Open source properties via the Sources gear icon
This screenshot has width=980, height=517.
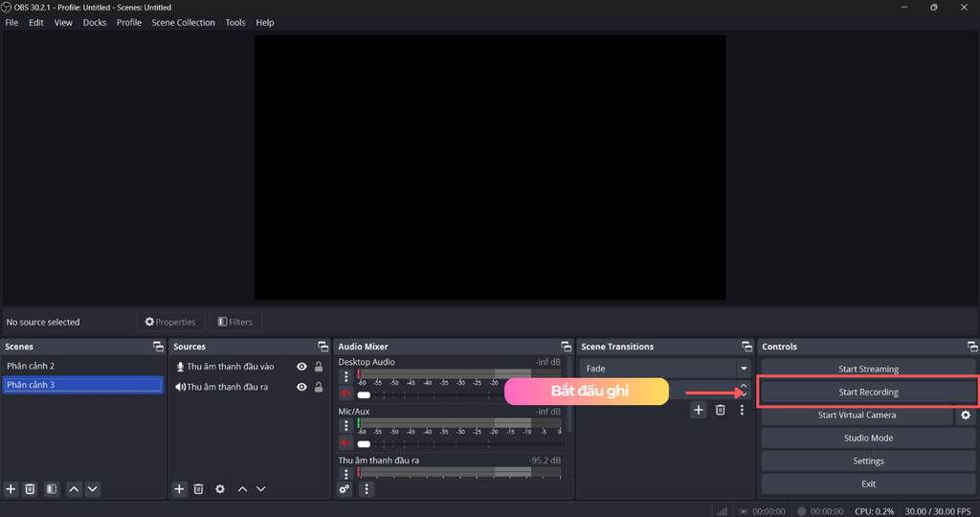pos(220,488)
